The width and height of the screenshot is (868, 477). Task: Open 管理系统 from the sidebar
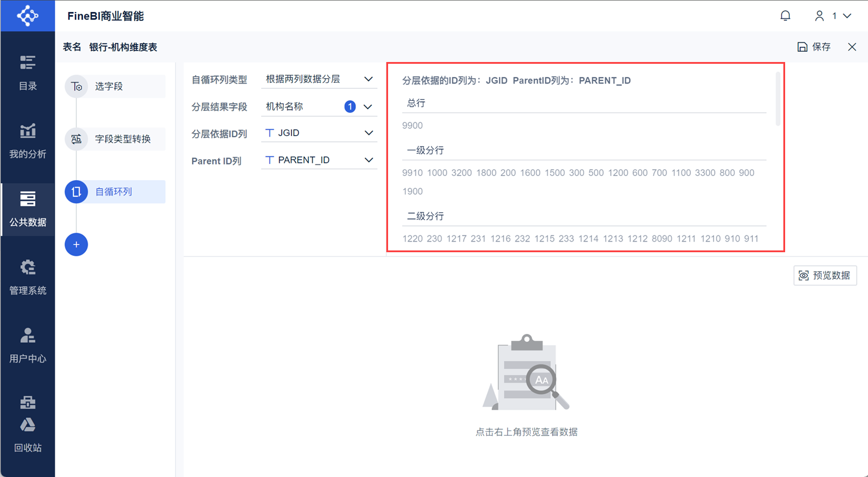[x=27, y=278]
